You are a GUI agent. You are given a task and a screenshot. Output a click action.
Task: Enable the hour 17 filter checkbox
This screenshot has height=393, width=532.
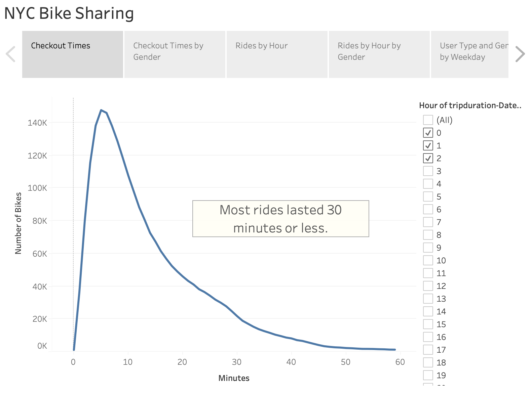(x=428, y=350)
